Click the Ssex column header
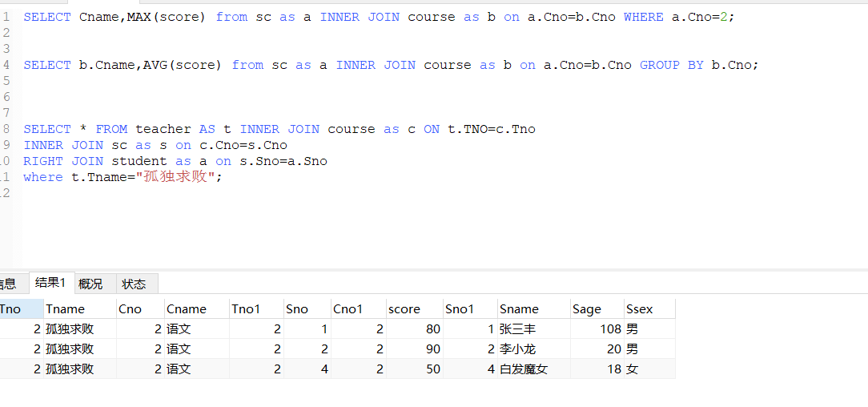Image resolution: width=868 pixels, height=407 pixels. (640, 309)
